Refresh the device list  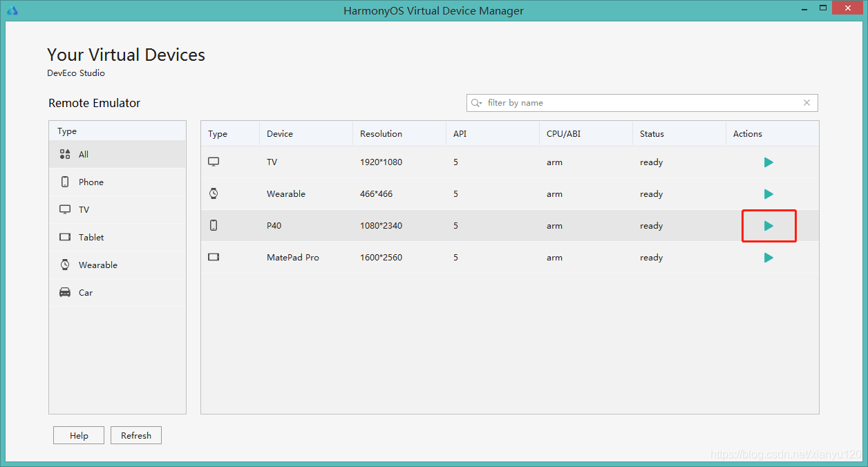tap(136, 435)
